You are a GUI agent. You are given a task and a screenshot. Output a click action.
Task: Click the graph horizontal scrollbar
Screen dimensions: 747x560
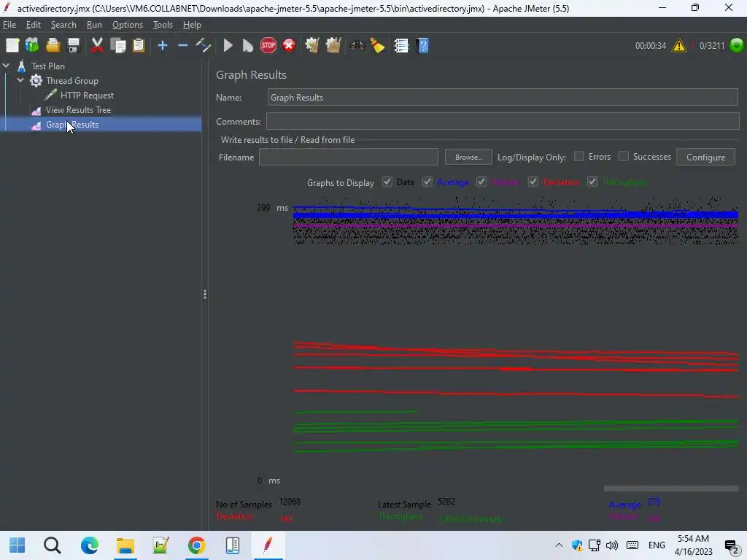671,489
